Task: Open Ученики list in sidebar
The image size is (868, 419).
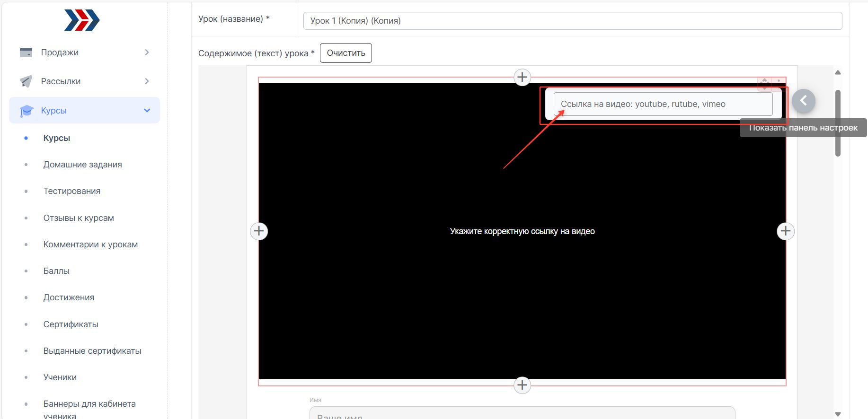Action: point(60,377)
